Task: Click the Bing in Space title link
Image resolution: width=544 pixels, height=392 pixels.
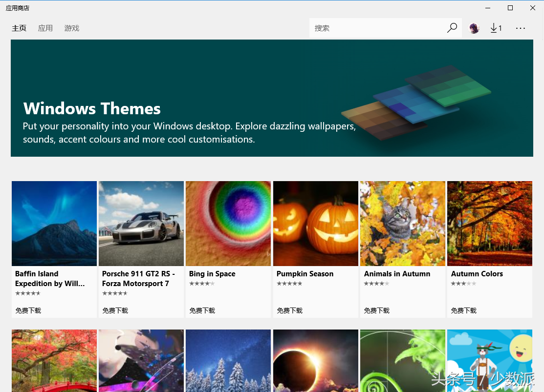Action: tap(212, 274)
